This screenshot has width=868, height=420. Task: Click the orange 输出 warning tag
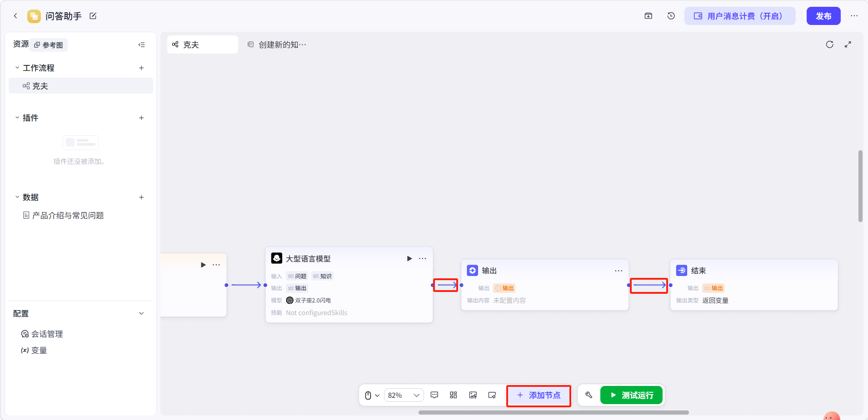pyautogui.click(x=504, y=288)
